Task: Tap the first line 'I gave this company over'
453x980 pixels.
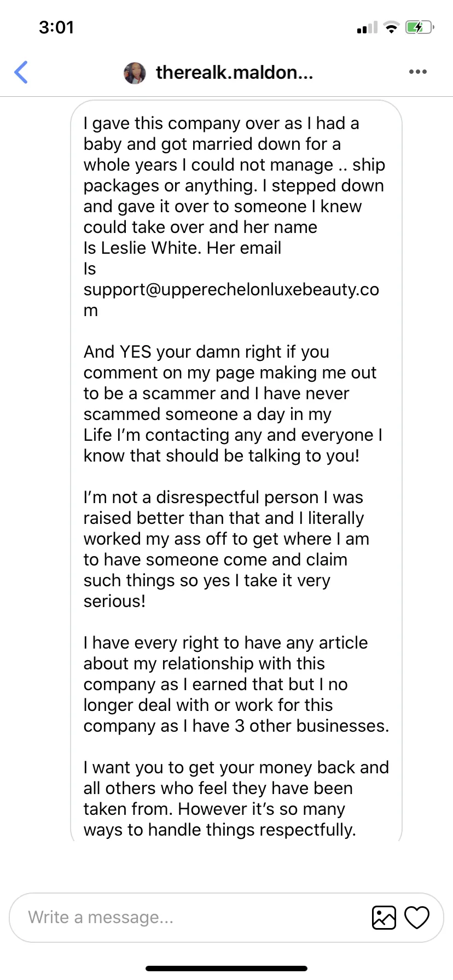Action: click(221, 124)
